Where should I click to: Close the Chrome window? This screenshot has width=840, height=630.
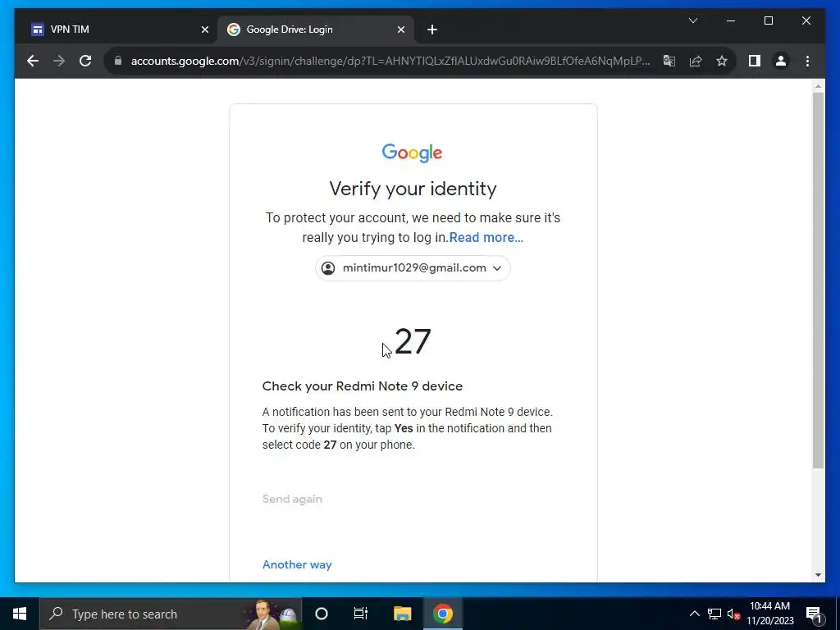[x=806, y=21]
